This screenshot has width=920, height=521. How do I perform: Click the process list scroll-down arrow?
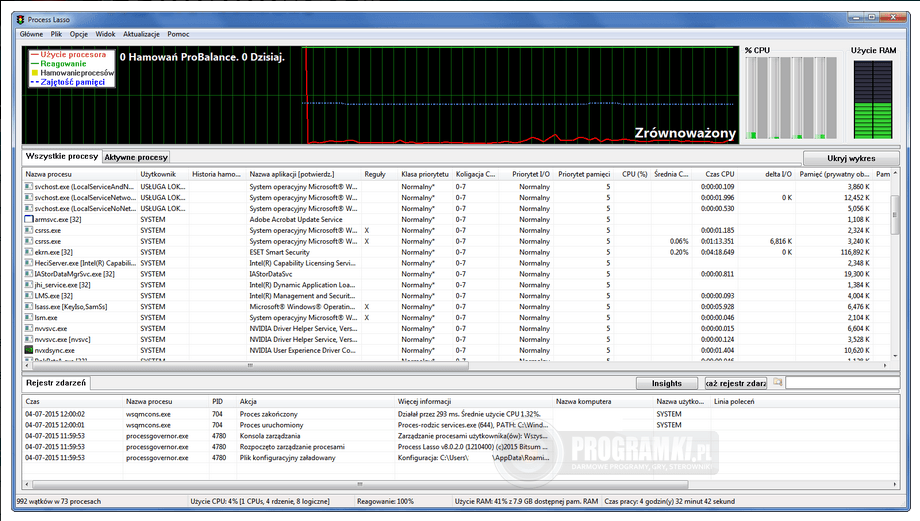click(895, 356)
